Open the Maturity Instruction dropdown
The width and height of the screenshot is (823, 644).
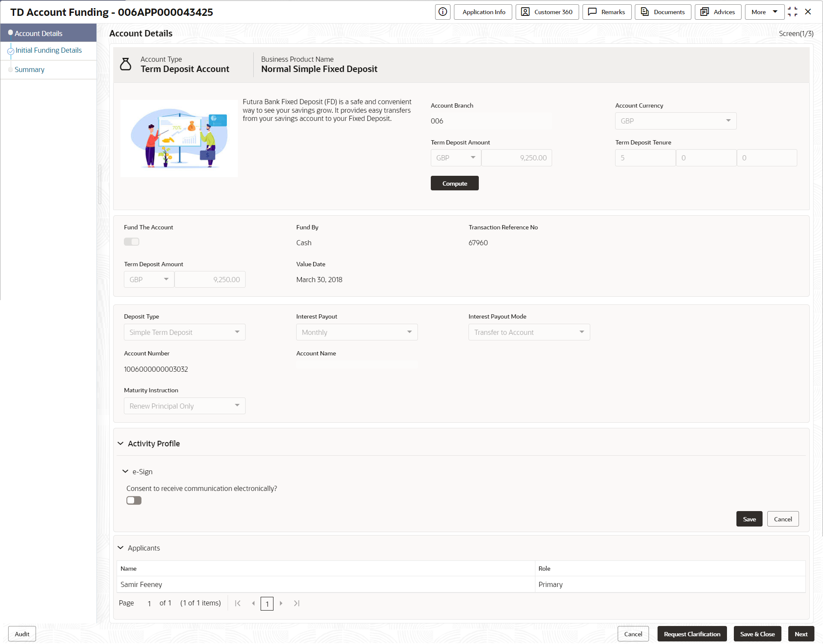click(184, 406)
